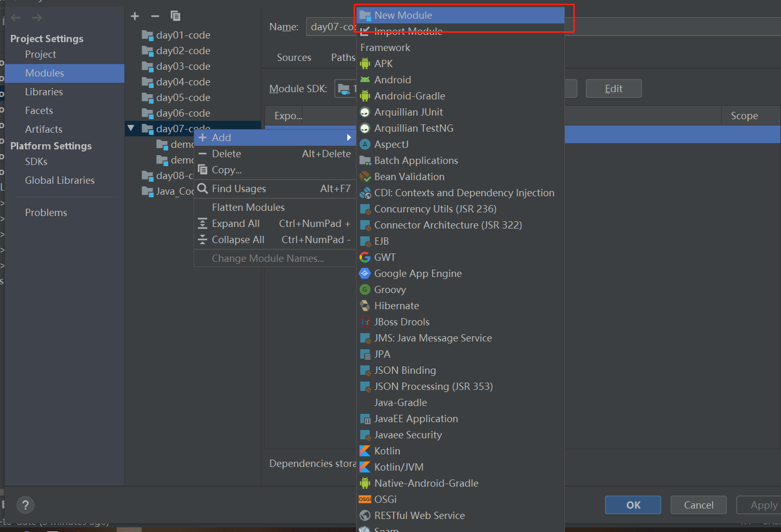This screenshot has height=532, width=781.
Task: Add a module with the plus toolbar icon
Action: pyautogui.click(x=135, y=16)
